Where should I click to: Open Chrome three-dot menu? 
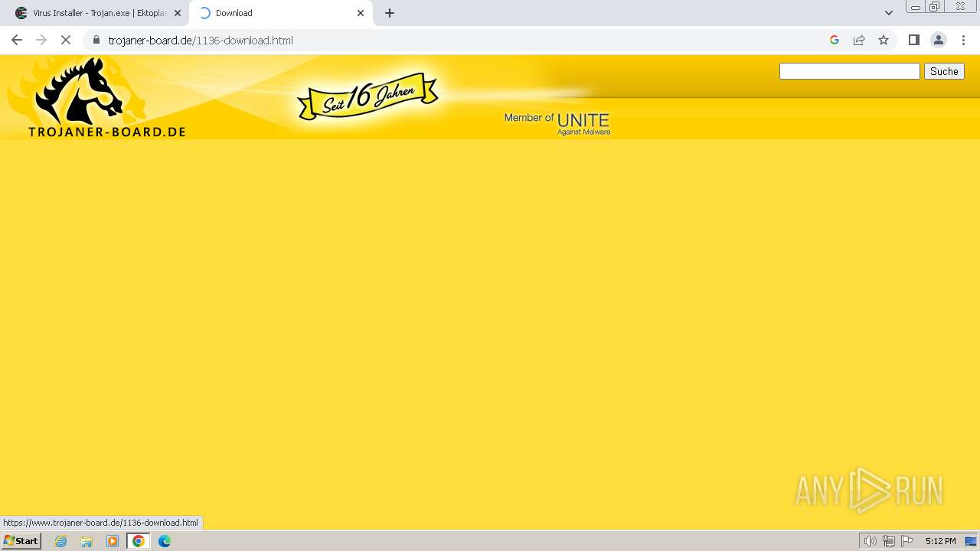(x=963, y=40)
